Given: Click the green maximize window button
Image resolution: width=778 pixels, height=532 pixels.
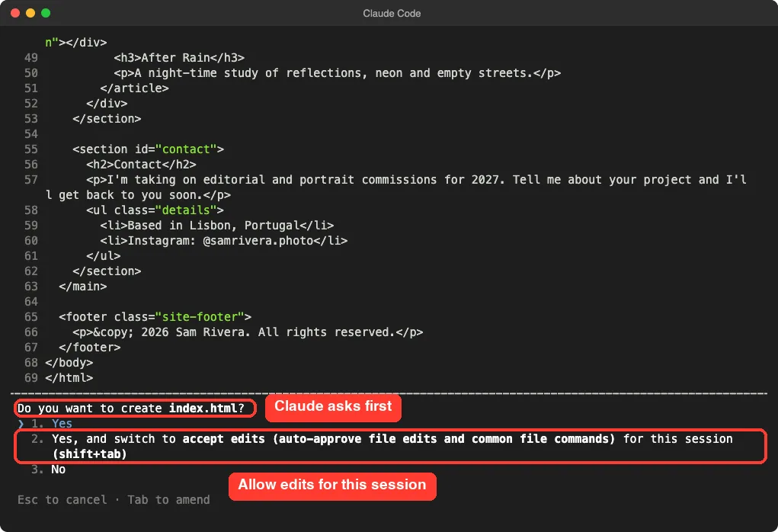Looking at the screenshot, I should [x=46, y=13].
